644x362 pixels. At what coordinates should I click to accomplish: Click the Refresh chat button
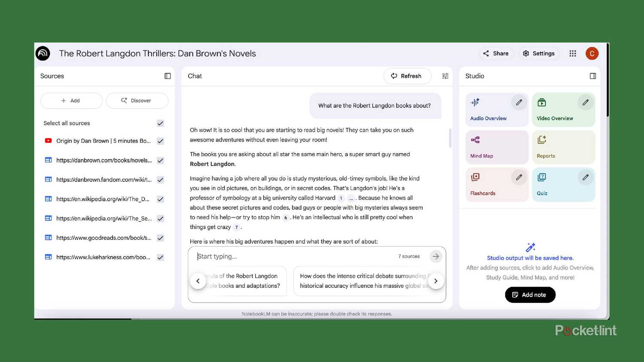tap(407, 76)
